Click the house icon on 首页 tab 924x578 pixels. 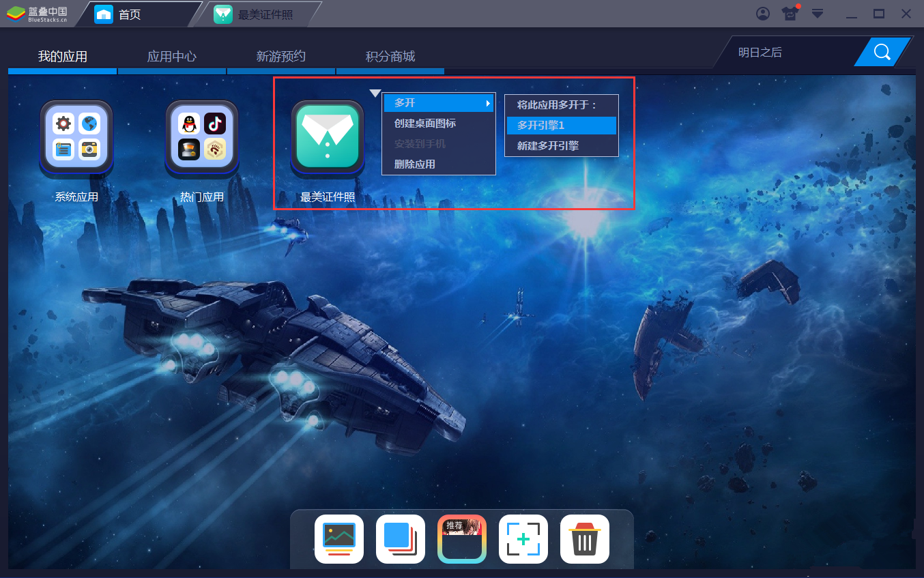[104, 14]
